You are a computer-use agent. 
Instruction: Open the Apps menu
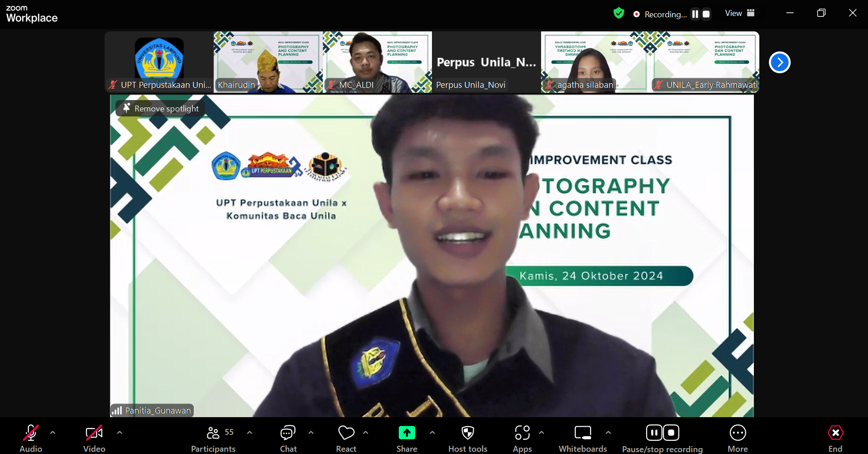click(x=522, y=439)
